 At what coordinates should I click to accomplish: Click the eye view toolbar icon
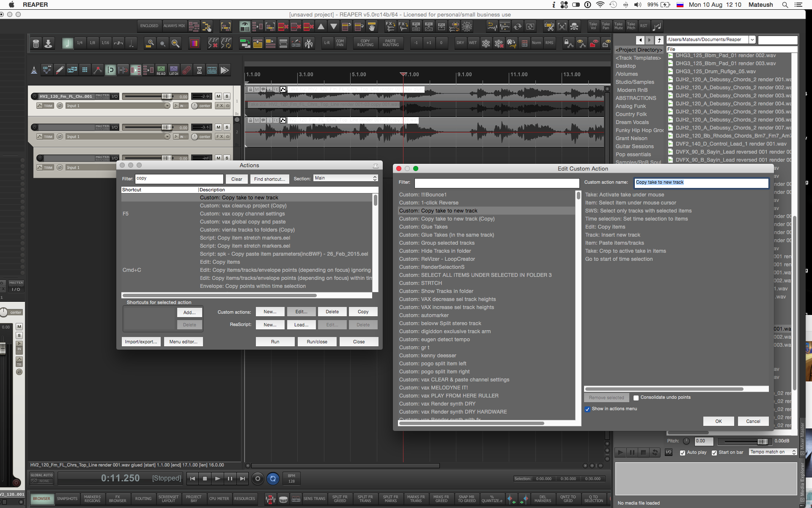[245, 27]
